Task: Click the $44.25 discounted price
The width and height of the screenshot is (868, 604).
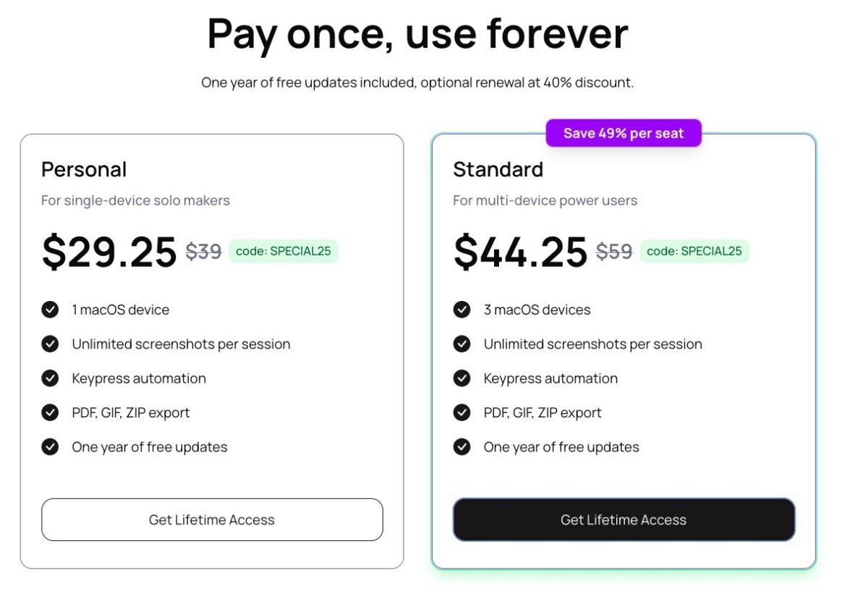Action: (x=519, y=253)
